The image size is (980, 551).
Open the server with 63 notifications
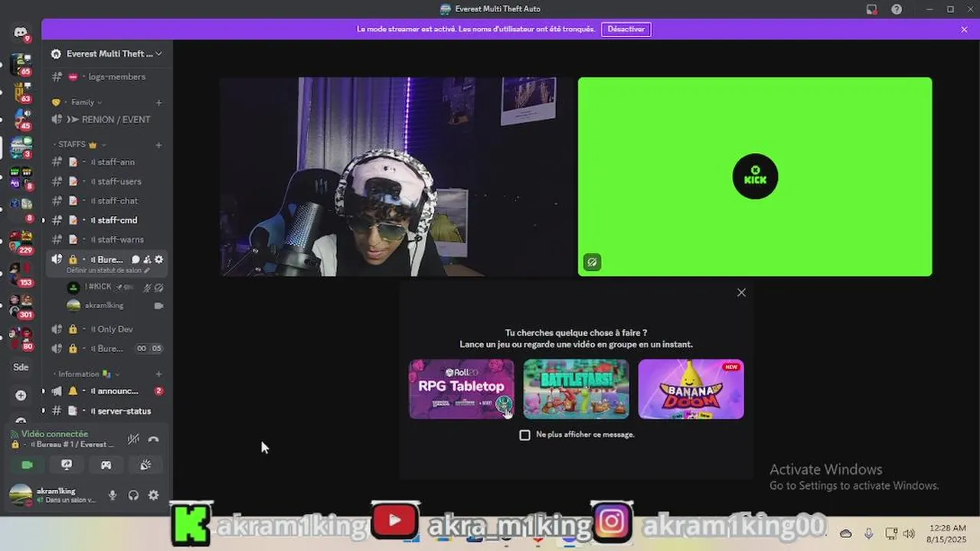click(x=21, y=92)
